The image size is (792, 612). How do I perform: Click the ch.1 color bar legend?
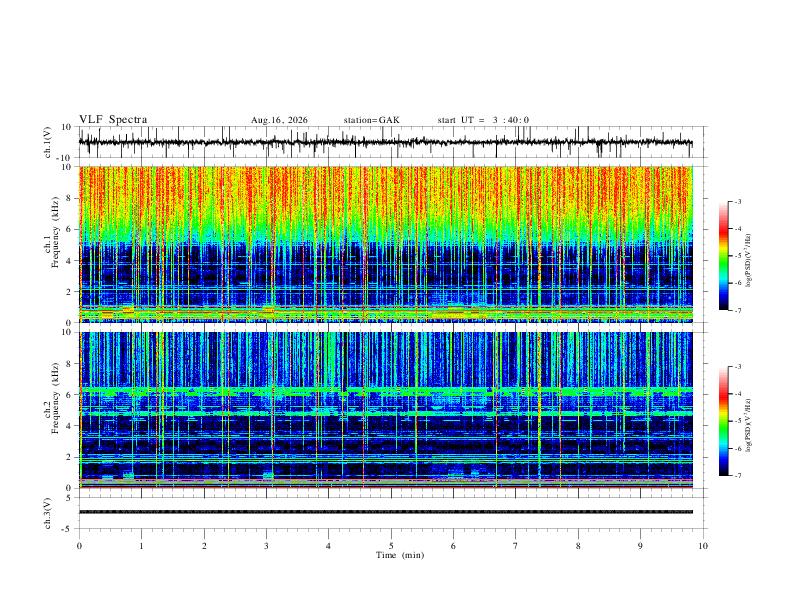[723, 256]
